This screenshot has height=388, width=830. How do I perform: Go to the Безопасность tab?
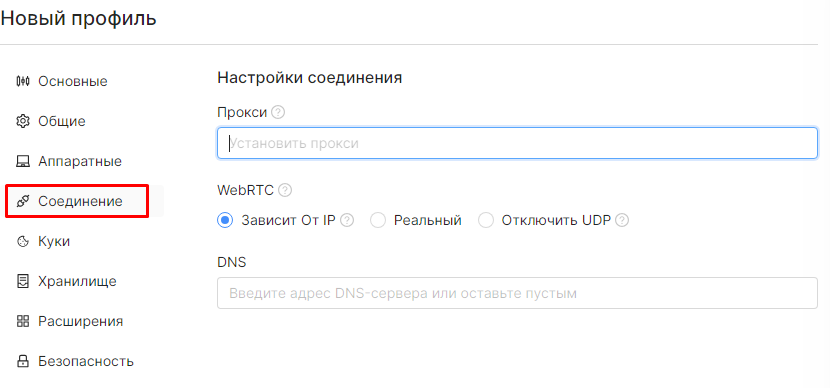coord(86,362)
